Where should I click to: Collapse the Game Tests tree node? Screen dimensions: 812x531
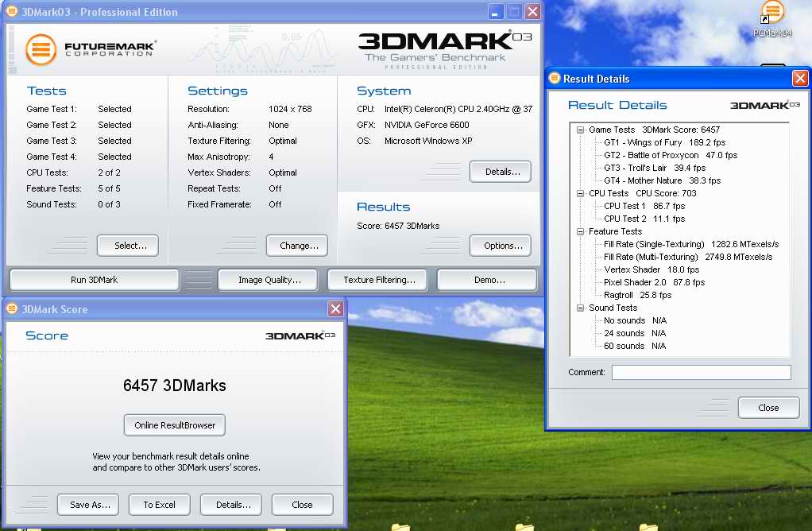581,130
